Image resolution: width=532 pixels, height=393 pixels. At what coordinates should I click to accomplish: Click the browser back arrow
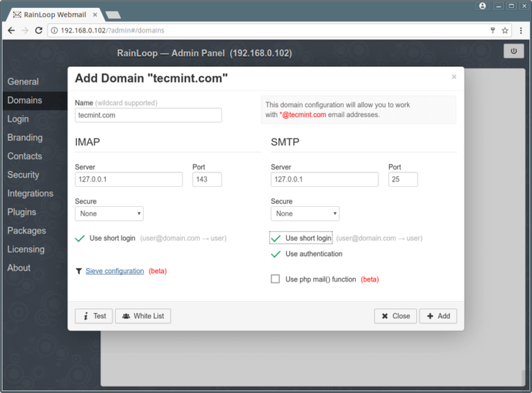[x=11, y=31]
